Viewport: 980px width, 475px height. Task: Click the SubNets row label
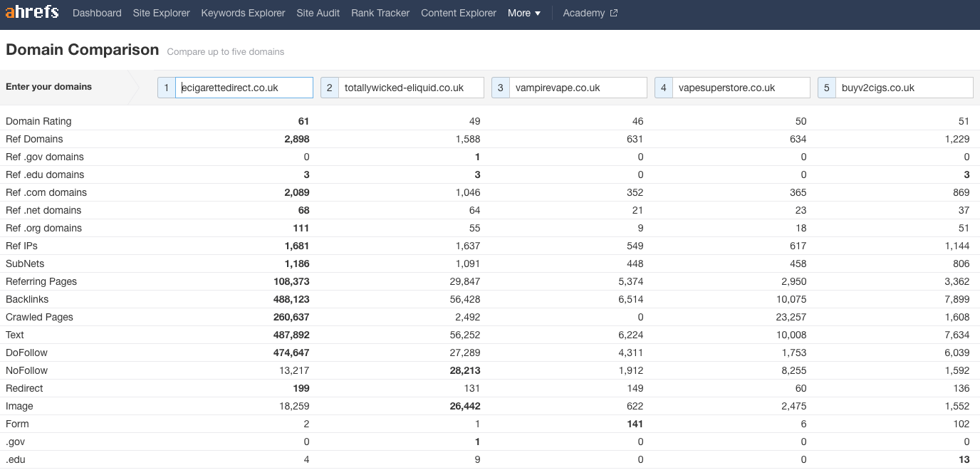pos(25,263)
